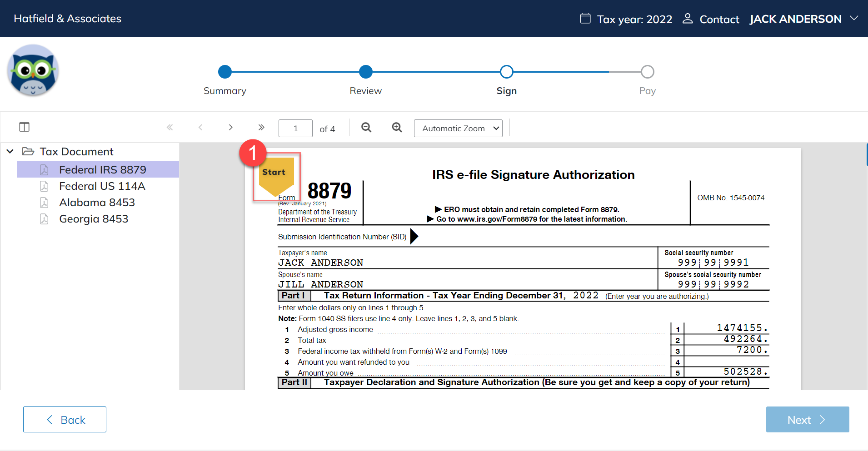Open the Automatic Zoom dropdown
Viewport: 868px width, 451px height.
(458, 129)
